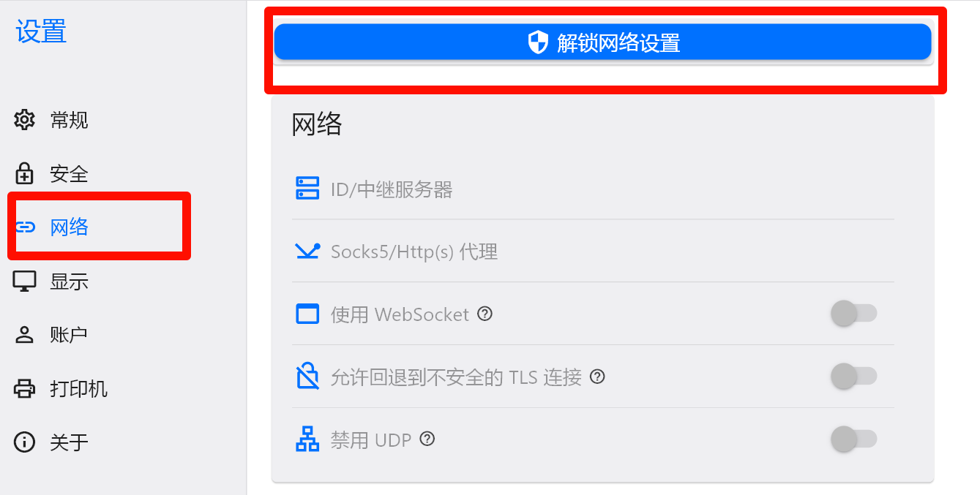Screen dimensions: 980x495
Task: Click the proxy icon beside Socks5/Http(s) 代理
Action: point(307,251)
